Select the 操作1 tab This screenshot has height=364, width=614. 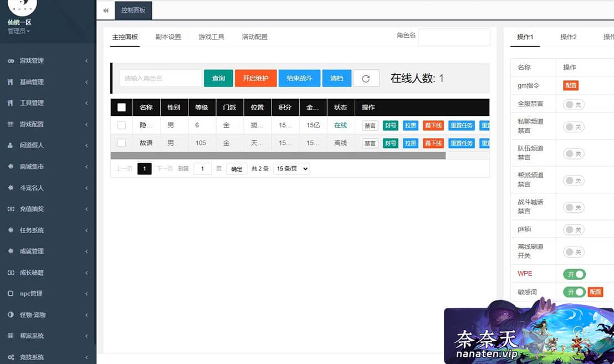pyautogui.click(x=525, y=37)
